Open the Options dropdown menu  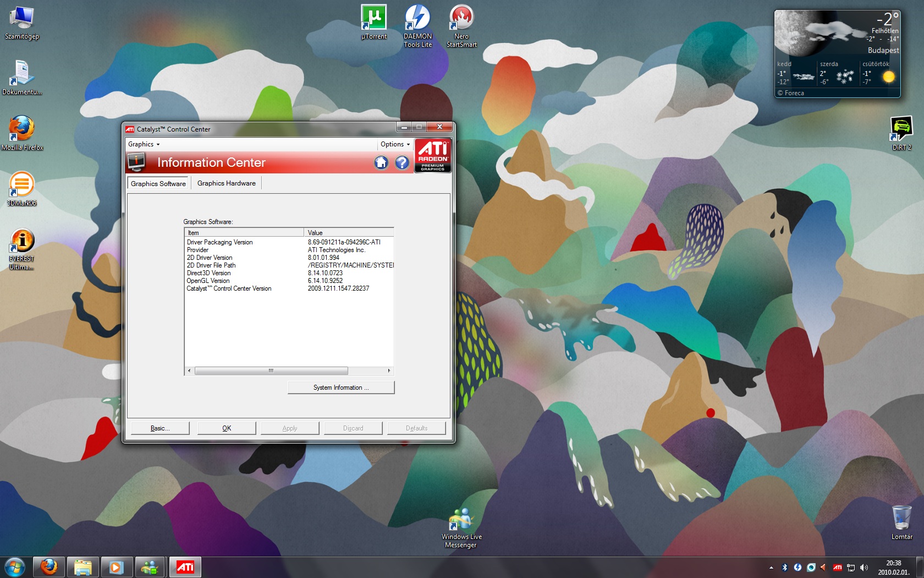click(395, 144)
